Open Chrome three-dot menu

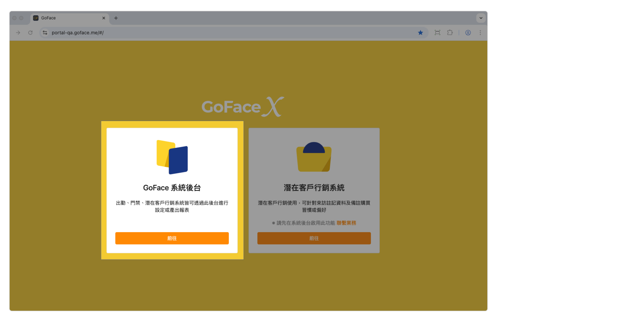tap(480, 33)
